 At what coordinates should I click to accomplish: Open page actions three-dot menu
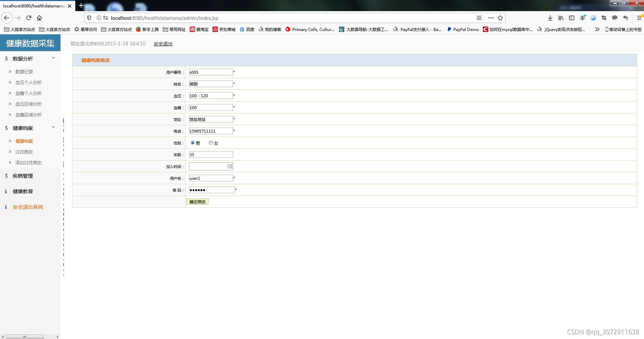[491, 18]
